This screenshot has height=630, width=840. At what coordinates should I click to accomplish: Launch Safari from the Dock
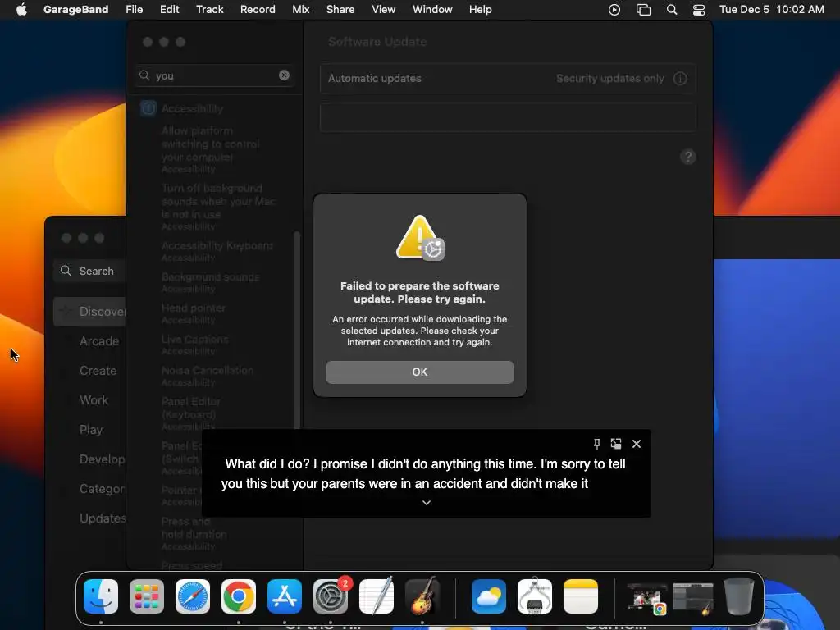pyautogui.click(x=193, y=596)
